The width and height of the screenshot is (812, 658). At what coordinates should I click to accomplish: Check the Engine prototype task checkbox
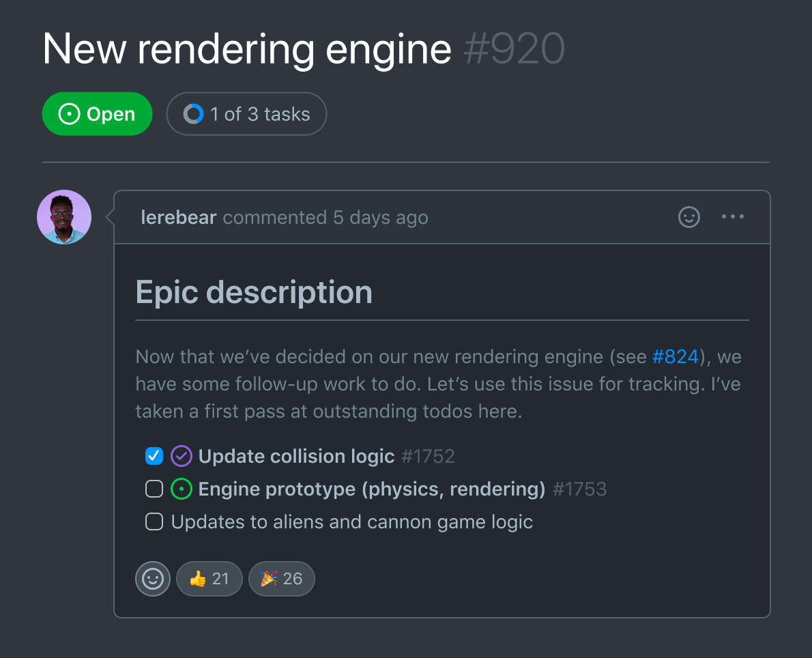tap(154, 489)
